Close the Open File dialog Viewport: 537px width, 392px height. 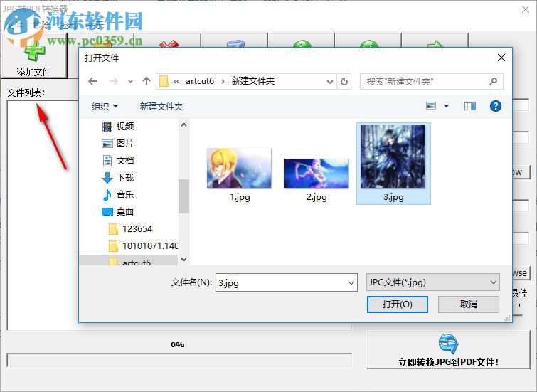pyautogui.click(x=501, y=58)
